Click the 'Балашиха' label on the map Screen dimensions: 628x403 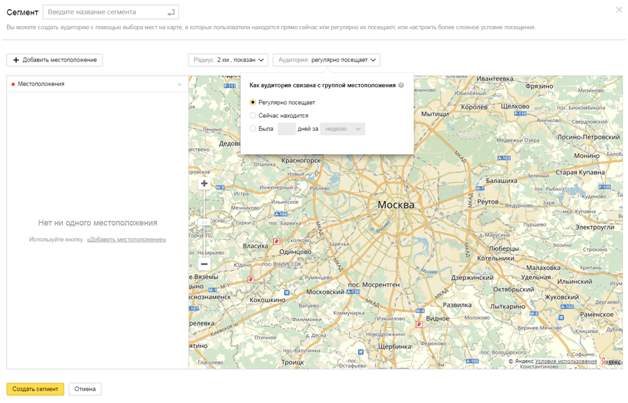pos(501,181)
